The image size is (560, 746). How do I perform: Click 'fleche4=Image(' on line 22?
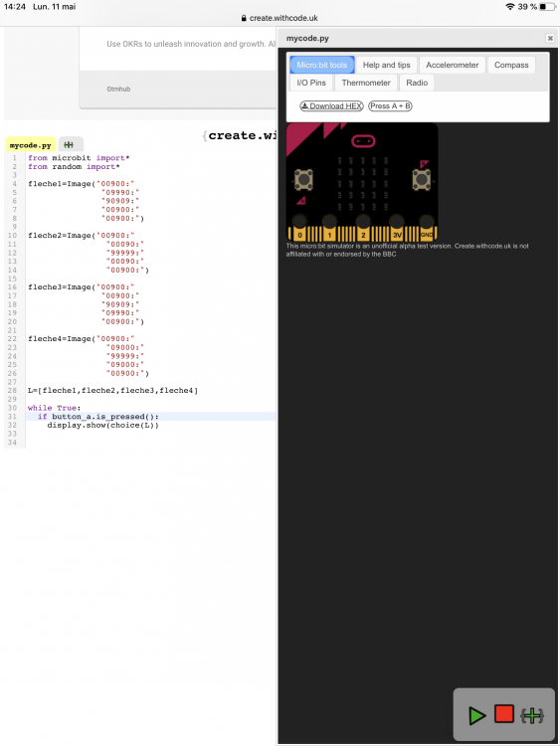click(62, 339)
